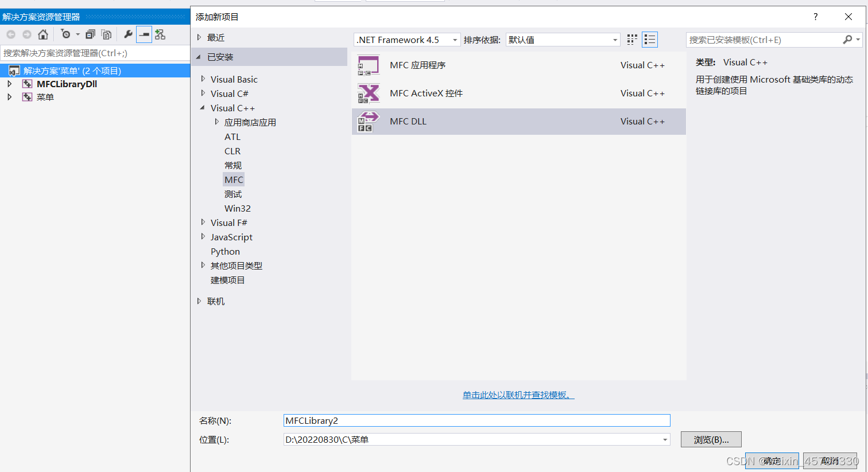The width and height of the screenshot is (868, 472).
Task: Select the MFC template category
Action: pos(234,179)
